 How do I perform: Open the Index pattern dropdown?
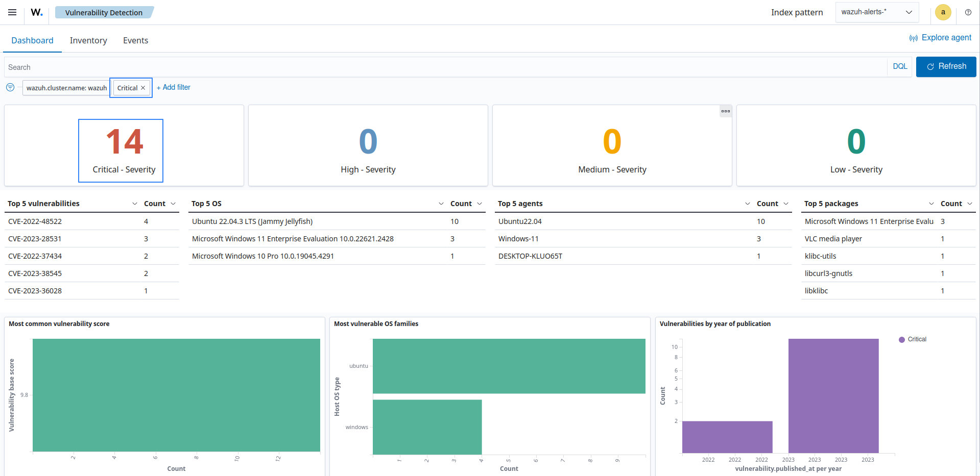point(876,12)
